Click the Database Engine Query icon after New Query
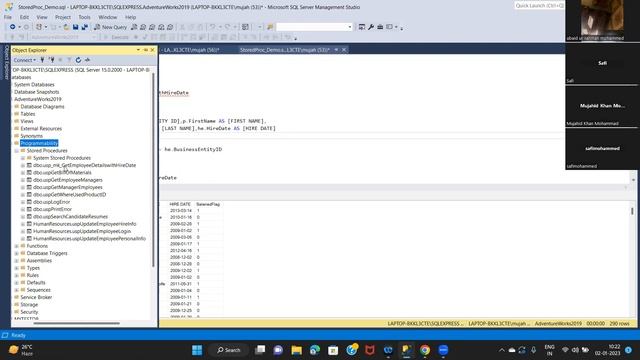The height and width of the screenshot is (360, 640). (134, 27)
